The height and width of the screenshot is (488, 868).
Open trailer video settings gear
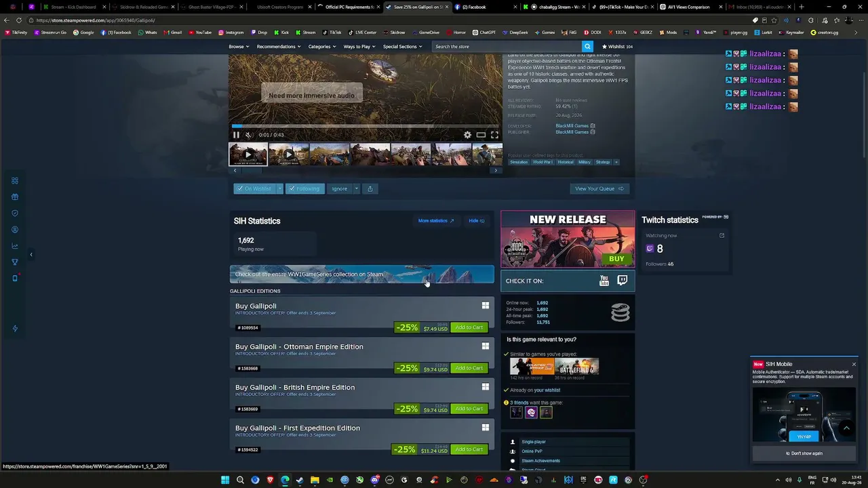[x=467, y=135]
